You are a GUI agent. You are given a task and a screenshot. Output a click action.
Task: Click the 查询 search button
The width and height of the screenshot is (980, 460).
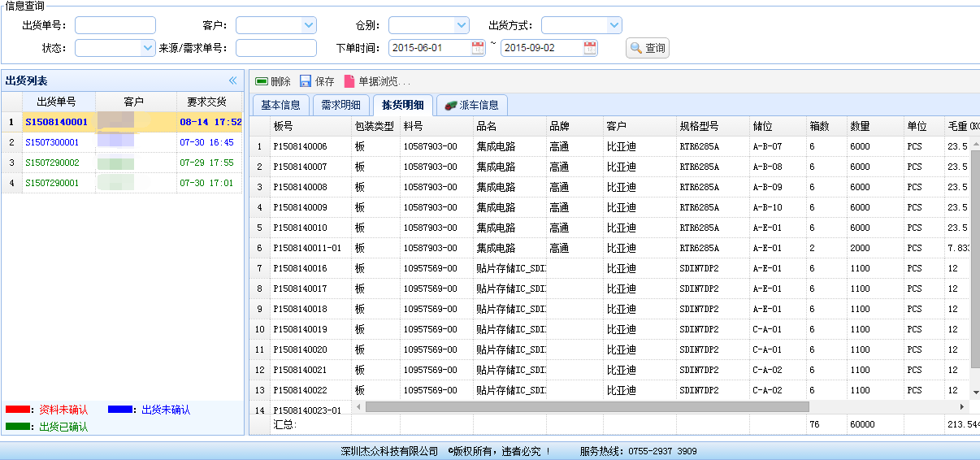pos(648,49)
